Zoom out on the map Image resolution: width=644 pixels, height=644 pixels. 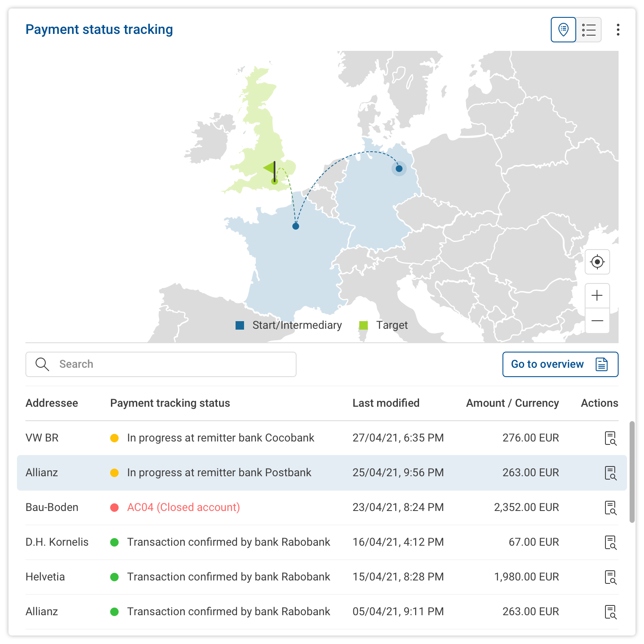tap(597, 321)
